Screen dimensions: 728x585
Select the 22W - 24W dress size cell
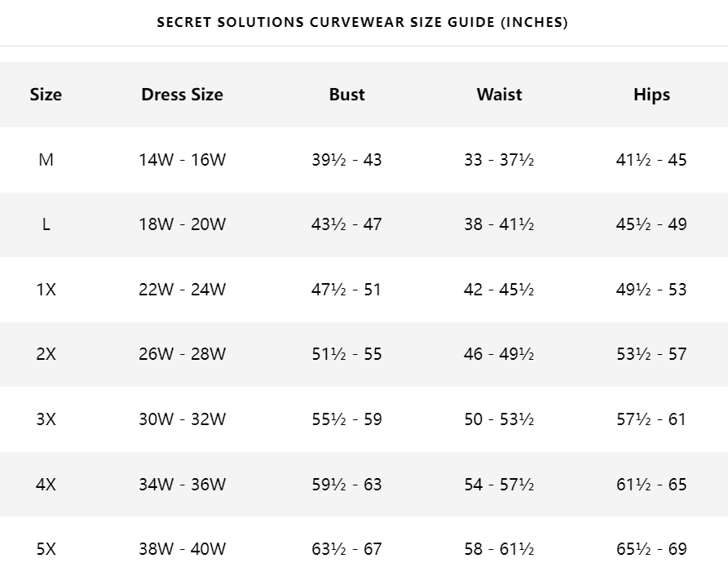182,290
